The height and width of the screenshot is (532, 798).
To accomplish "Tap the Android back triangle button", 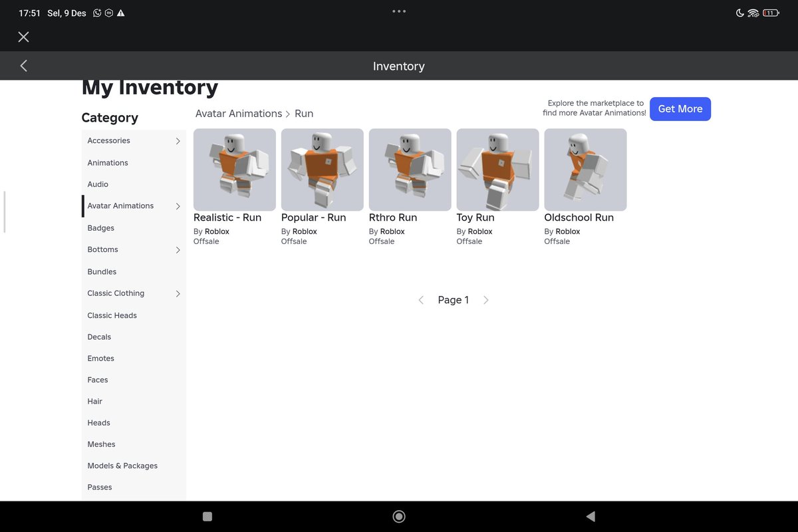I will [591, 517].
